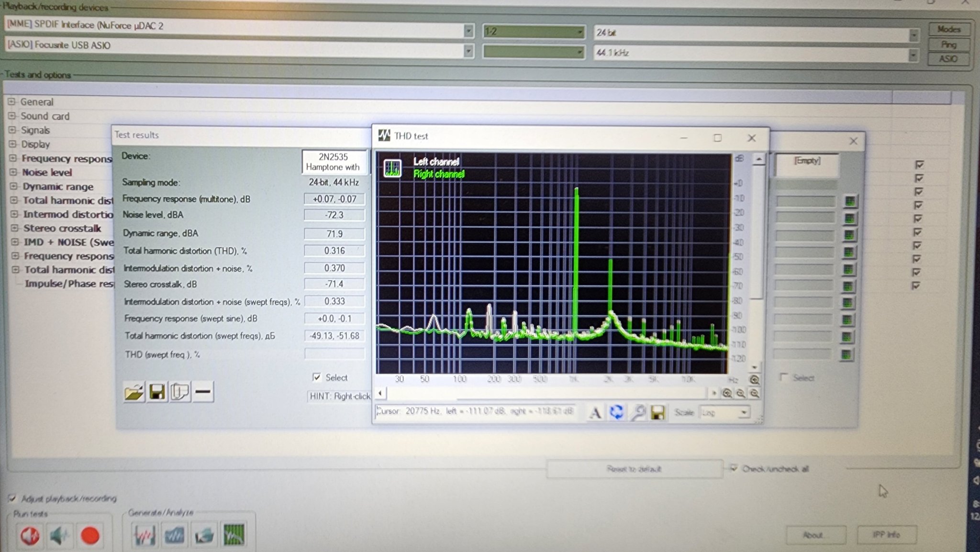Click the device name field showing 2N2535 Hamptone
This screenshot has height=552, width=980.
334,162
